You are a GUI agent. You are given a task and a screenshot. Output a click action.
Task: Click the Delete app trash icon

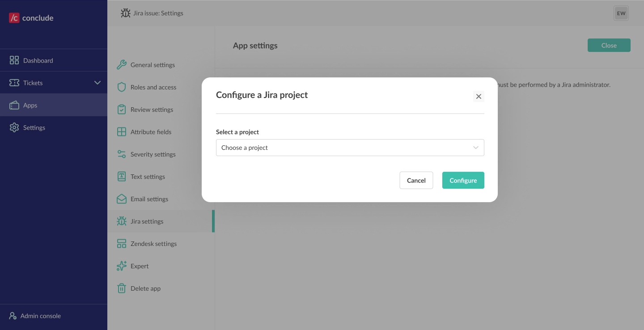pos(122,288)
